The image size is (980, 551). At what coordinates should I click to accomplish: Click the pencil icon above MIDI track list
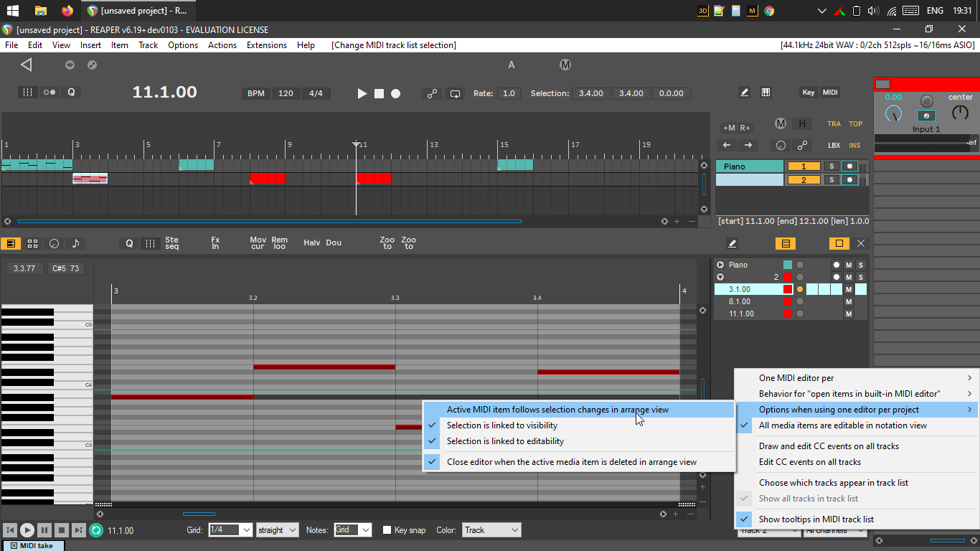tap(732, 243)
